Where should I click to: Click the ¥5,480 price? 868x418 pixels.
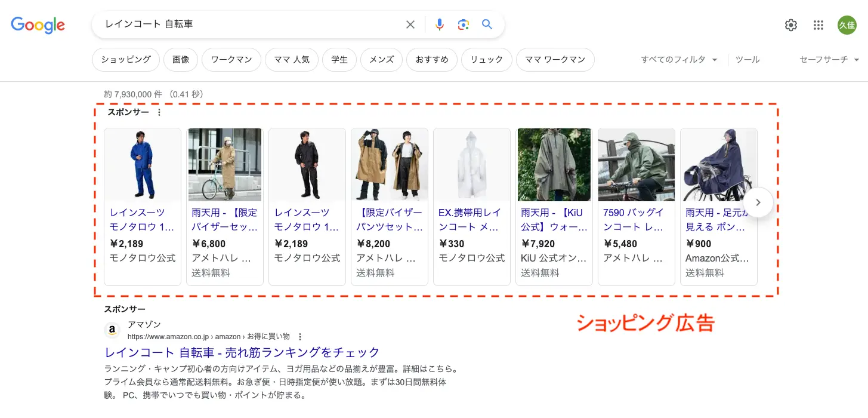coord(620,244)
